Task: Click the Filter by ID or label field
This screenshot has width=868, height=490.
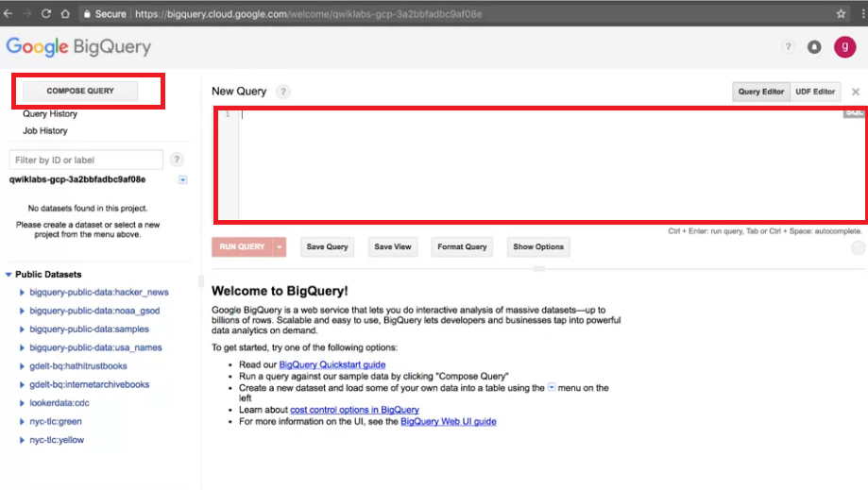Action: pos(86,160)
